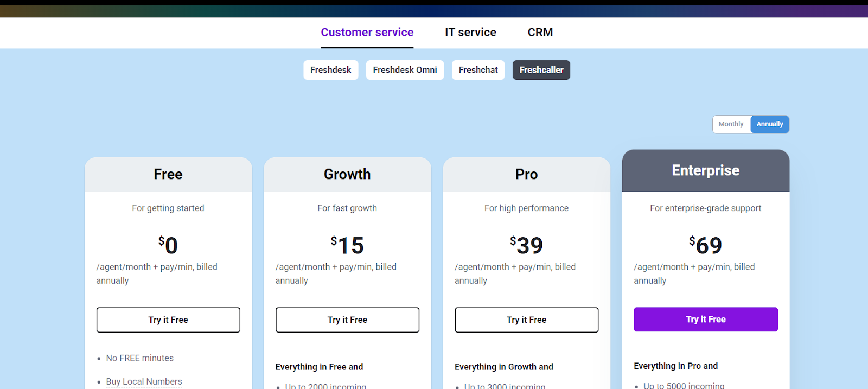Select the Freshdesk Omni product pill
The height and width of the screenshot is (389, 868).
coord(405,70)
